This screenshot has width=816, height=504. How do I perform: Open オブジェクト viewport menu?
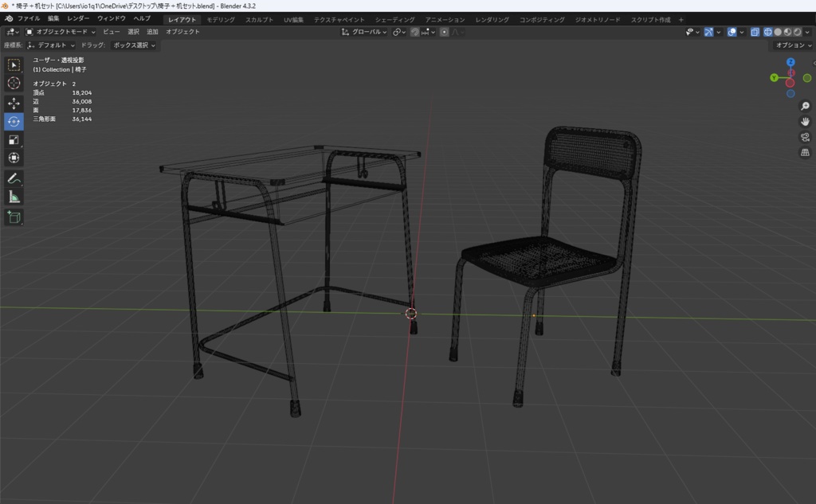pos(182,32)
